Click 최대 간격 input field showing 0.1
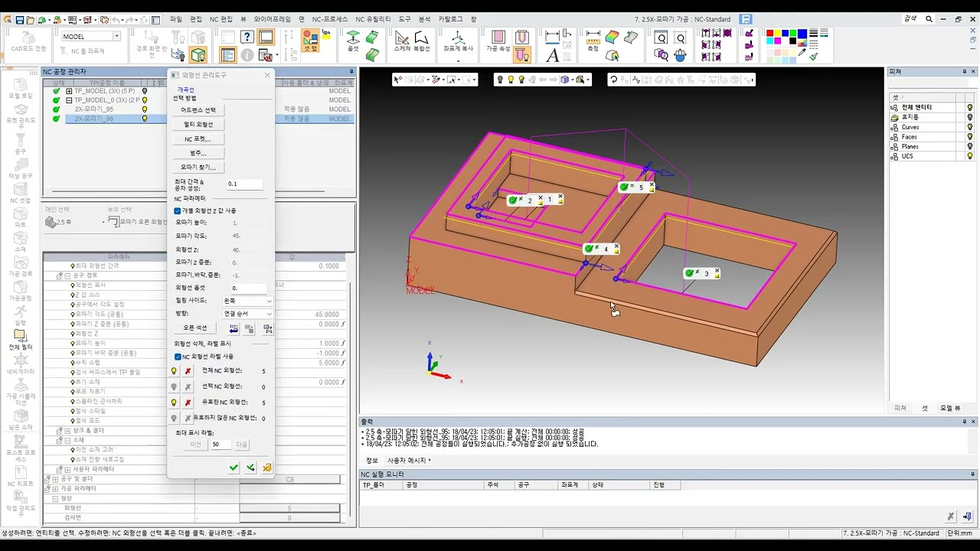The image size is (980, 551). point(245,184)
